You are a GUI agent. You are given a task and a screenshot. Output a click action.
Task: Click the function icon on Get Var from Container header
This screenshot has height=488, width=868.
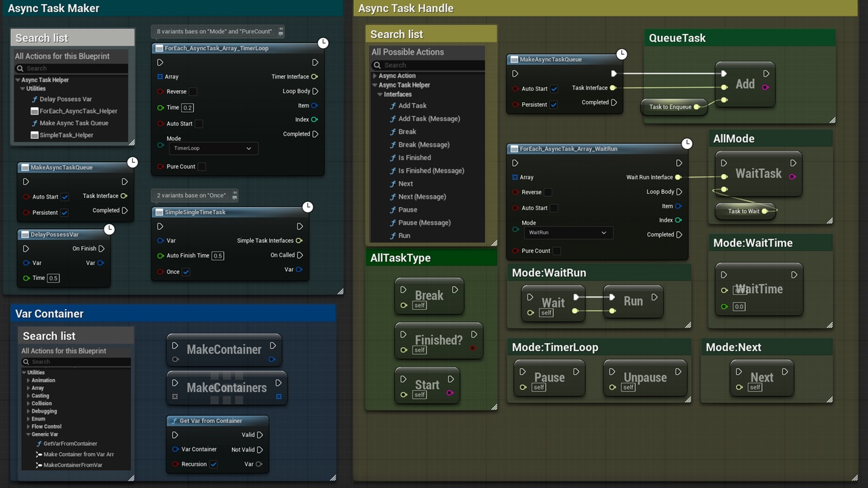pyautogui.click(x=174, y=421)
